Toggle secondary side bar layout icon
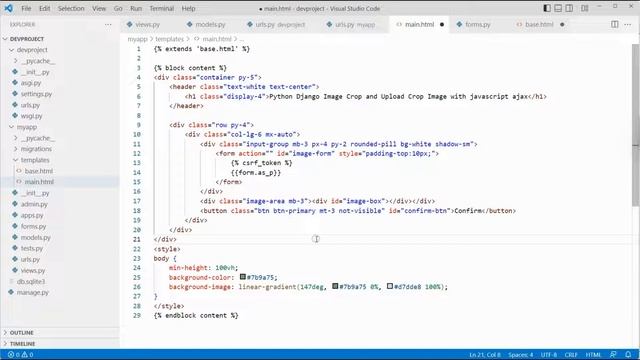This screenshot has height=360, width=640. coord(569,8)
